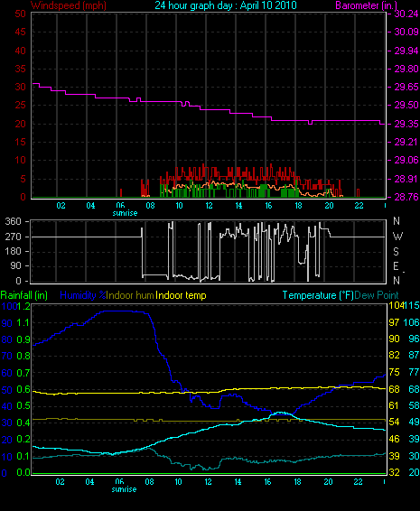Image resolution: width=420 pixels, height=511 pixels.
Task: Select the S compass letter
Action: (x=396, y=251)
